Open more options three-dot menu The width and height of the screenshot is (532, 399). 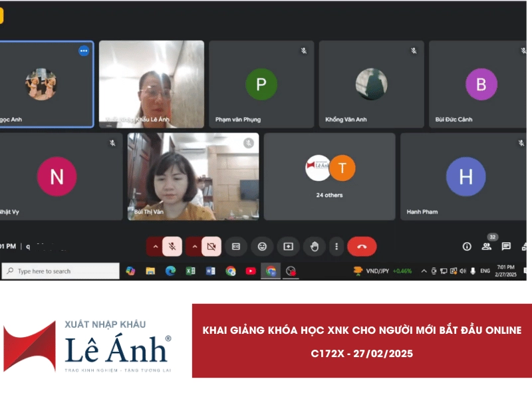coord(336,247)
